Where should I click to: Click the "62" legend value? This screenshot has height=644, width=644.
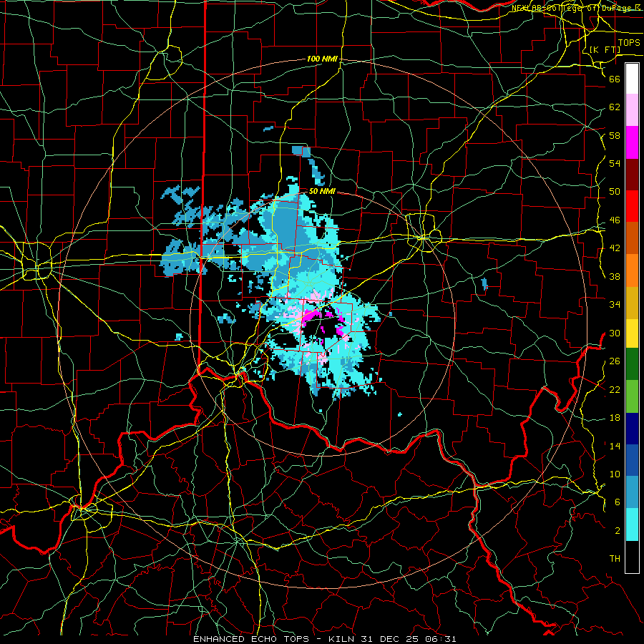615,107
